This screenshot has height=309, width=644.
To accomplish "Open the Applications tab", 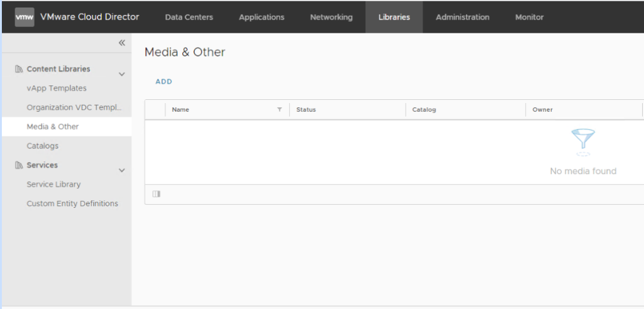I will click(262, 17).
